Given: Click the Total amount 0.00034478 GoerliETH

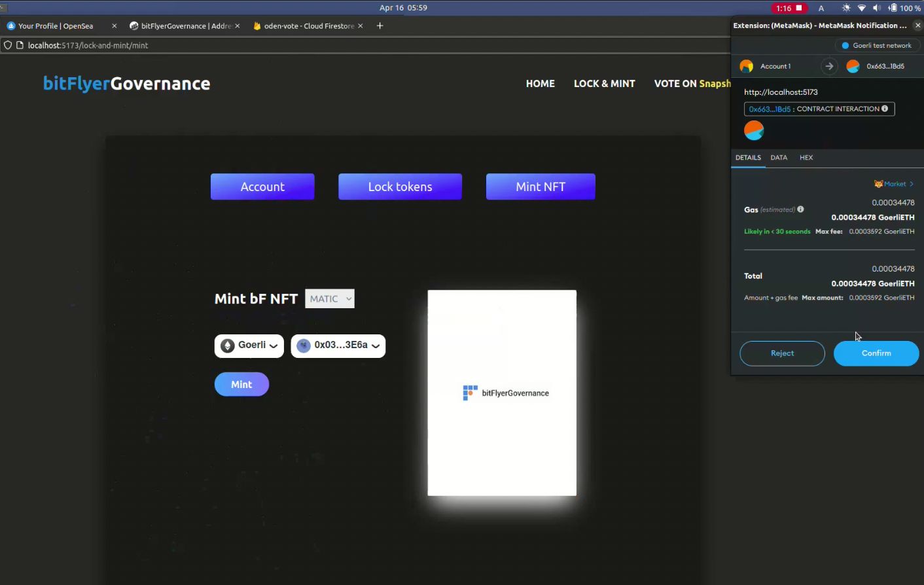Looking at the screenshot, I should click(872, 283).
